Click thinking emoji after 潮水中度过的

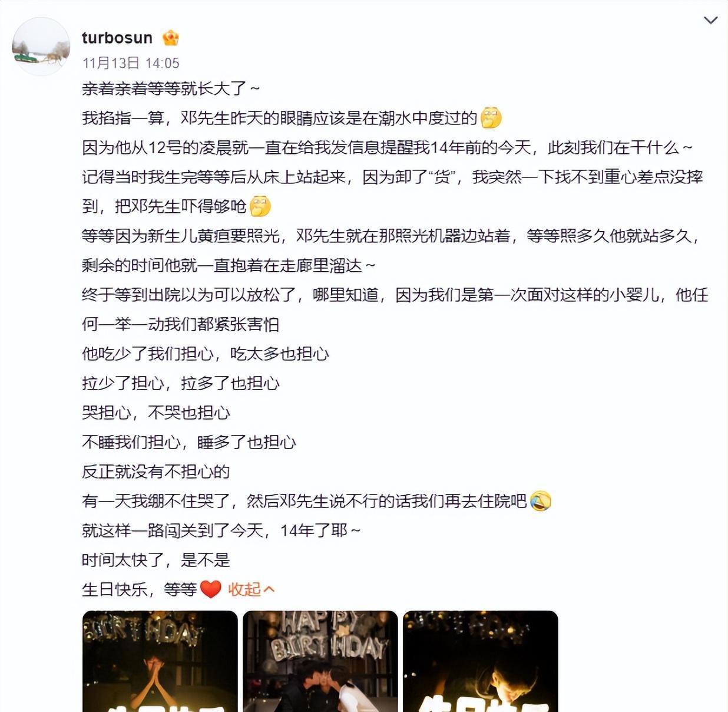point(491,118)
